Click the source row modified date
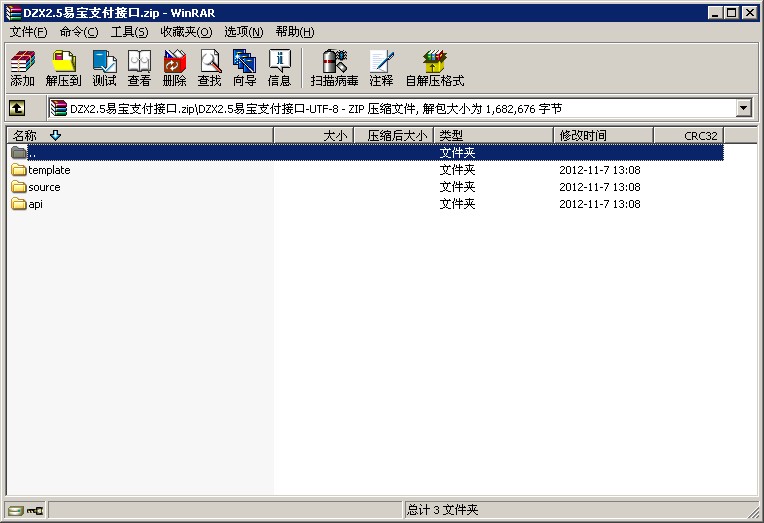Screen dimensions: 764x523 pos(600,187)
